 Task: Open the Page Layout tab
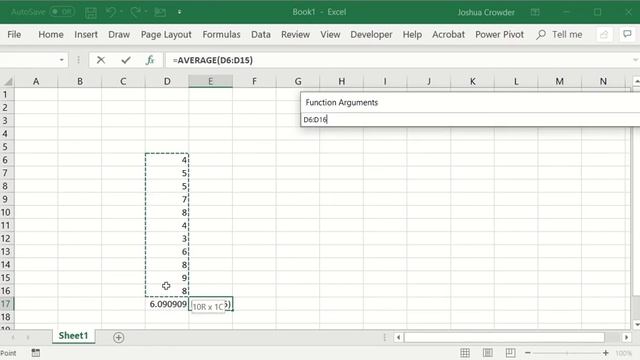coord(166,35)
